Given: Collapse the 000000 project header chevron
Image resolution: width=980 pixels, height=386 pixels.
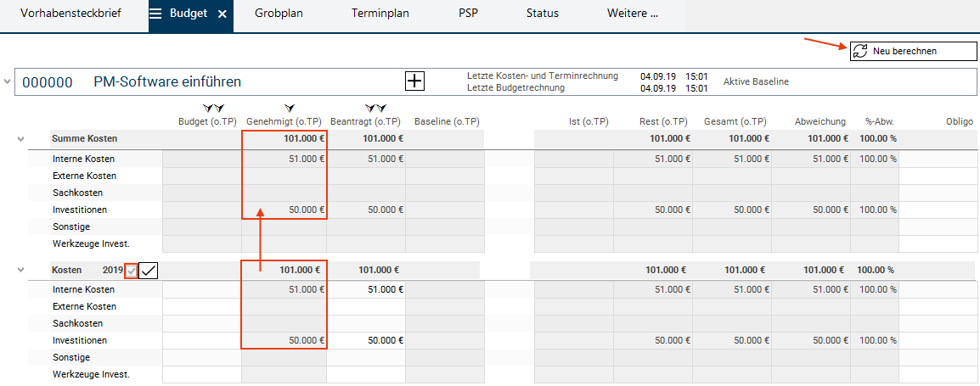Looking at the screenshot, I should [7, 81].
